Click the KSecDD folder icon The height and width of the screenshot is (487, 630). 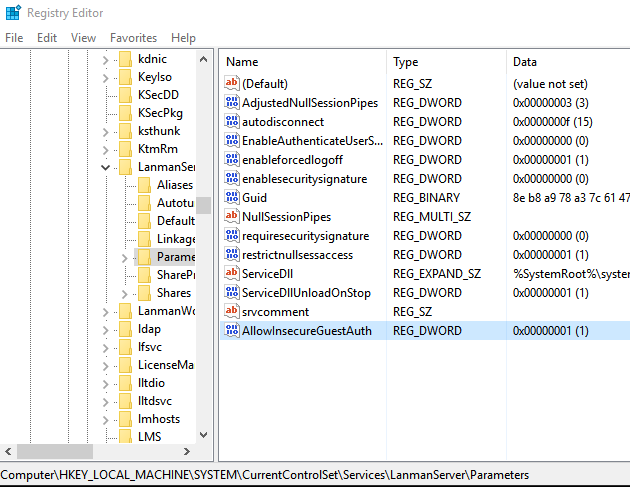[125, 95]
